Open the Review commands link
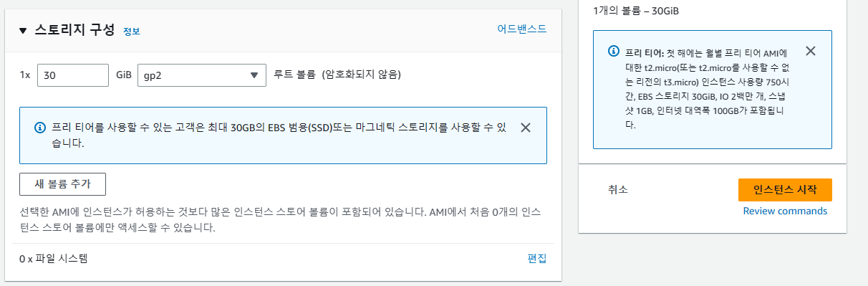The image size is (868, 286). click(x=785, y=211)
